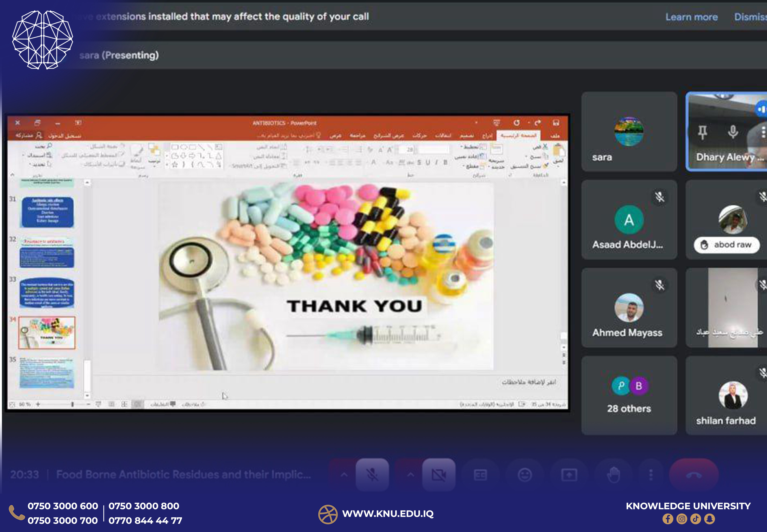Viewport: 767px width, 532px height.
Task: Open video settings chevron beside camera button
Action: point(411,475)
